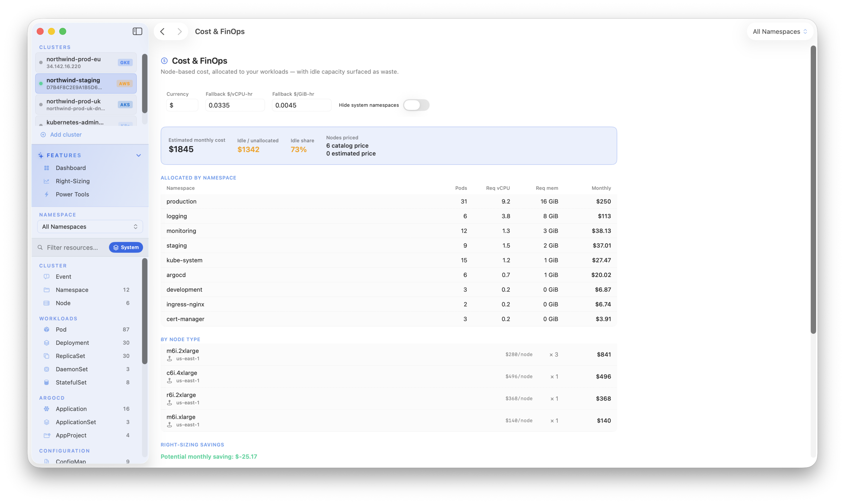Click the Pod cube icon
Image resolution: width=845 pixels, height=504 pixels.
click(x=47, y=329)
